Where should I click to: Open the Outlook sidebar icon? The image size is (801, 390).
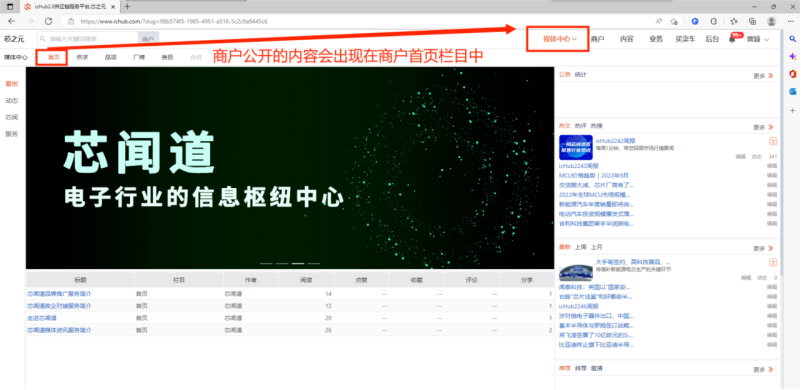pyautogui.click(x=793, y=91)
